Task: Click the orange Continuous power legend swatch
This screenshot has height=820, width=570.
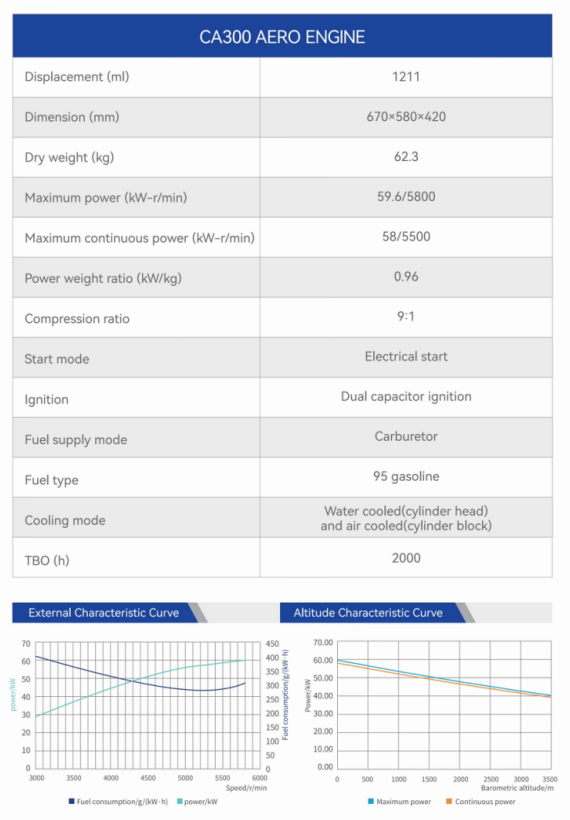Action: click(x=449, y=801)
